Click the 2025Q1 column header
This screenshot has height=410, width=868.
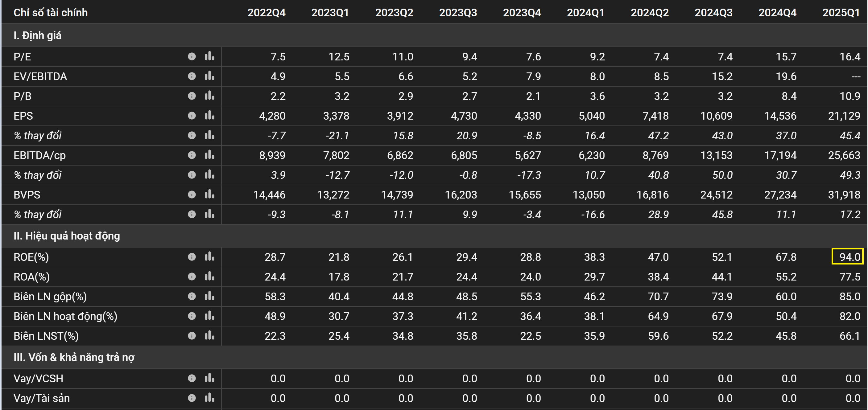pyautogui.click(x=841, y=13)
